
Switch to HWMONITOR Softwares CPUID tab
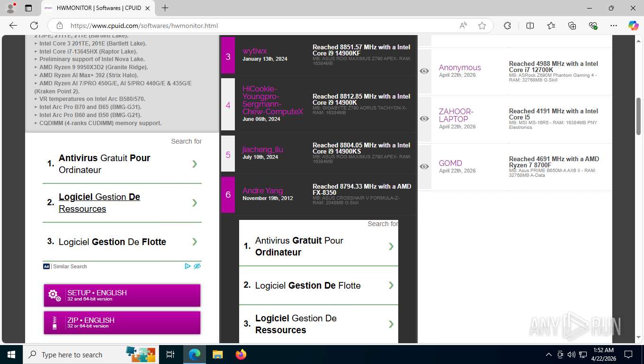tap(98, 8)
